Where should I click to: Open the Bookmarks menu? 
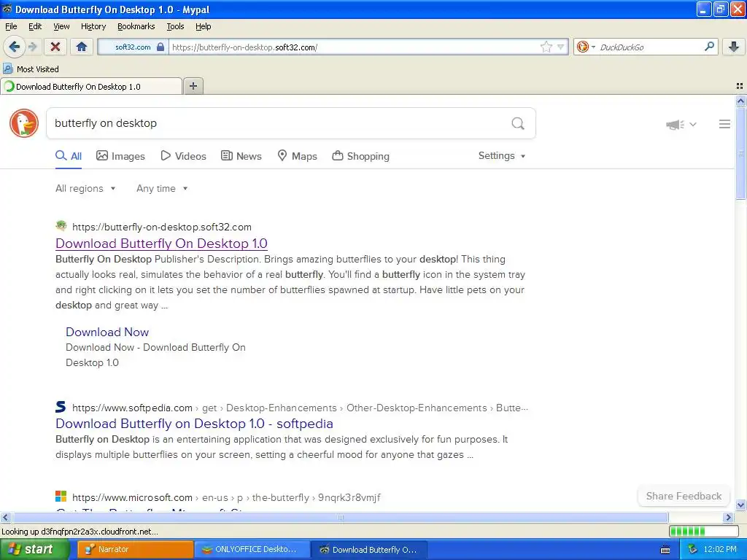tap(136, 26)
